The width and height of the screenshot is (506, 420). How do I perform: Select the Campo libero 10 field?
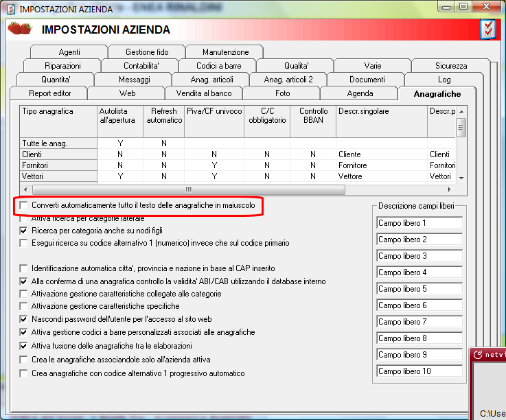click(x=419, y=371)
